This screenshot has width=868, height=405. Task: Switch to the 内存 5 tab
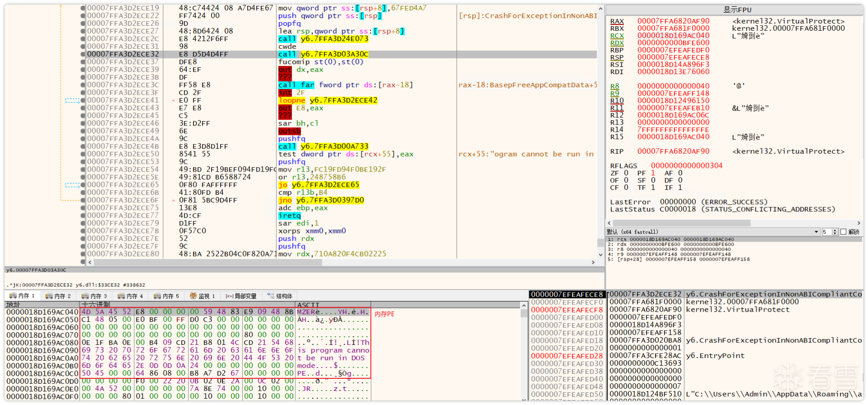pos(167,296)
